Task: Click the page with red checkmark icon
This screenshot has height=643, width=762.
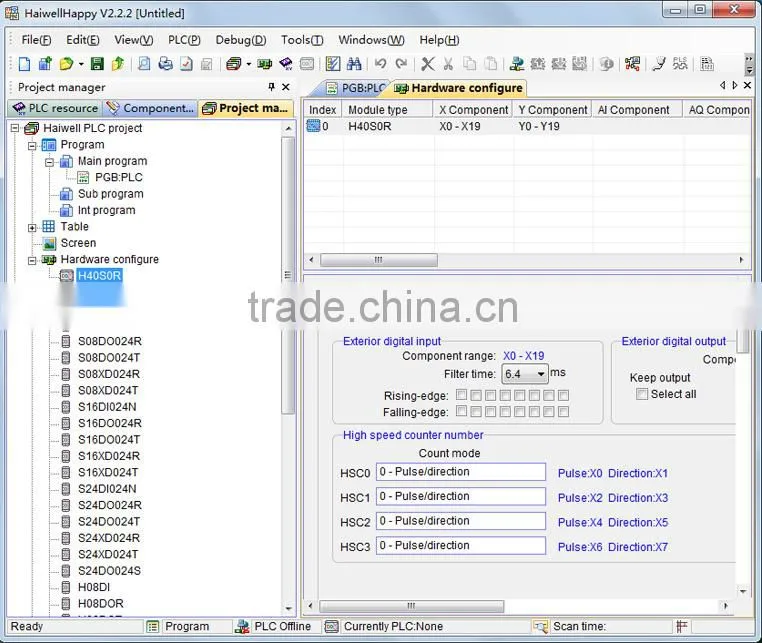Action: pos(186,64)
